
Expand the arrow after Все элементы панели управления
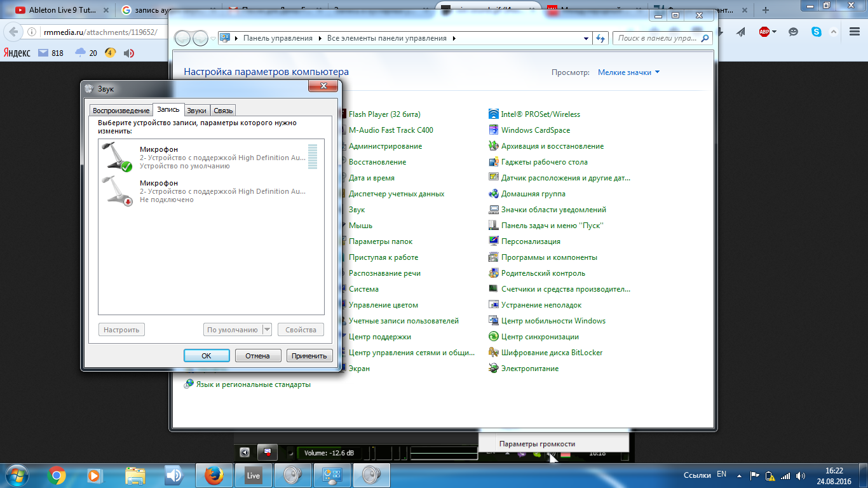(454, 38)
